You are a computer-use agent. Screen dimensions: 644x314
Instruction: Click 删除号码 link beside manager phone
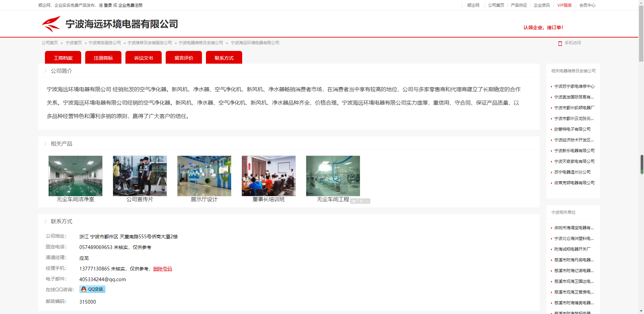coord(163,269)
